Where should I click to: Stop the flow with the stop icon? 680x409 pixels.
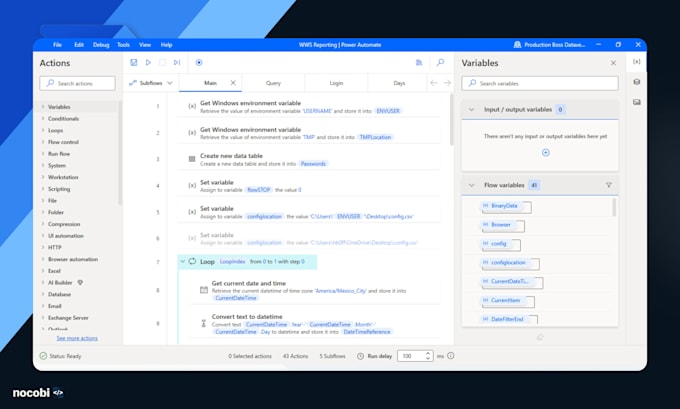click(162, 62)
